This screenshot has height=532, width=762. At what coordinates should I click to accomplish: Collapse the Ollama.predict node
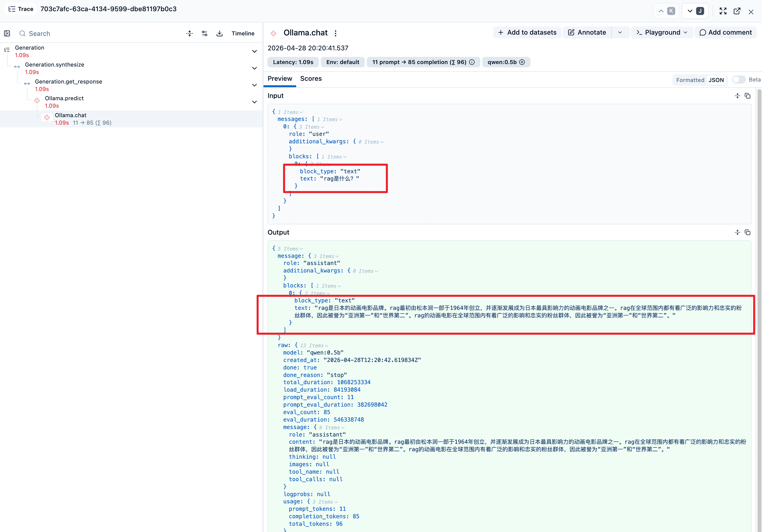click(x=254, y=102)
